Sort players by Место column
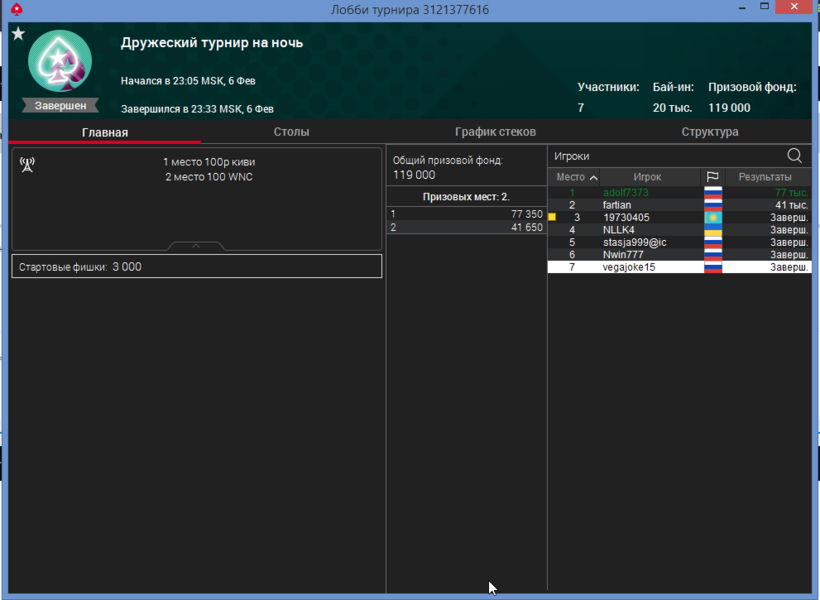 [577, 177]
